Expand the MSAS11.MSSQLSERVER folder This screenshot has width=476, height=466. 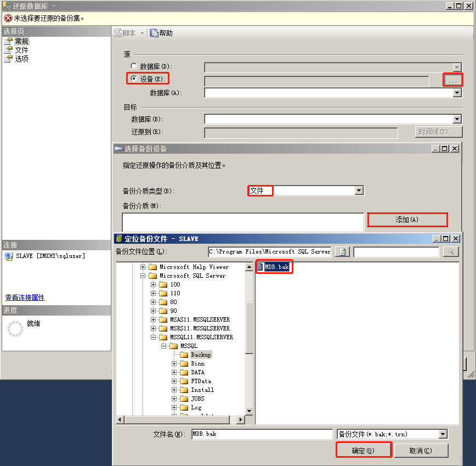pos(154,320)
